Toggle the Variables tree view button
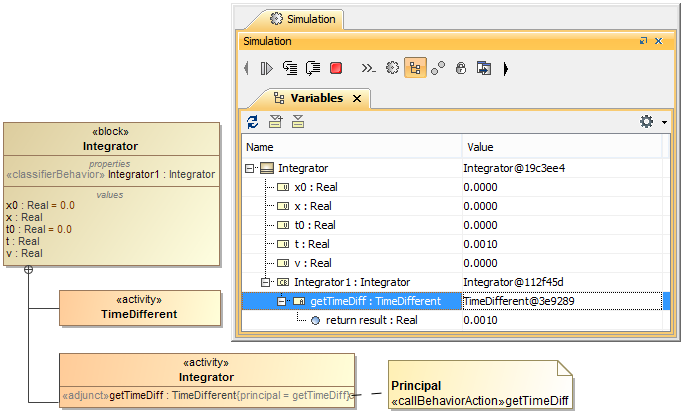The height and width of the screenshot is (414, 683). click(414, 69)
